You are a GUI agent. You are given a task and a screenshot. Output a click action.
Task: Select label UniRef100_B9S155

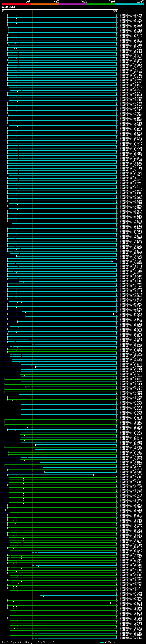click(131, 65)
